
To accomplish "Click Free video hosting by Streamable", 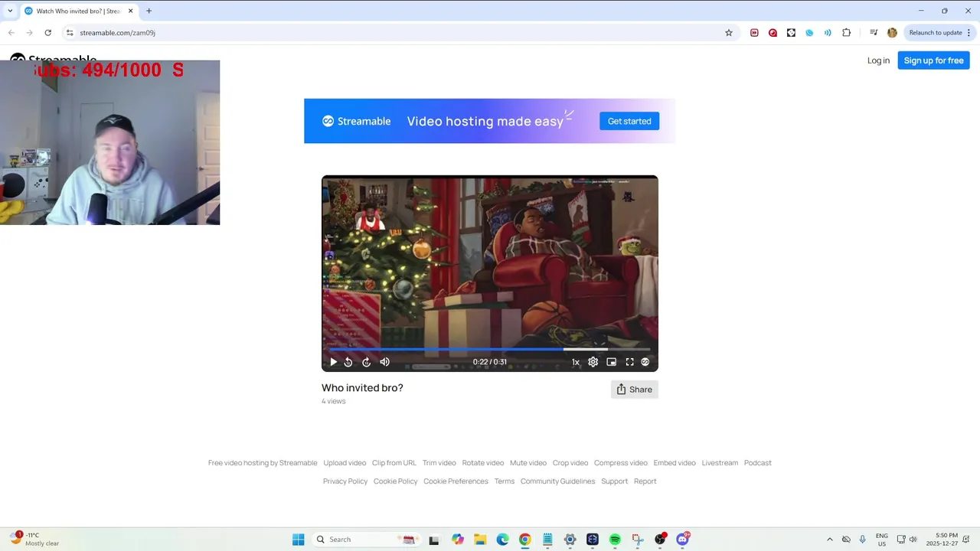I will [263, 463].
